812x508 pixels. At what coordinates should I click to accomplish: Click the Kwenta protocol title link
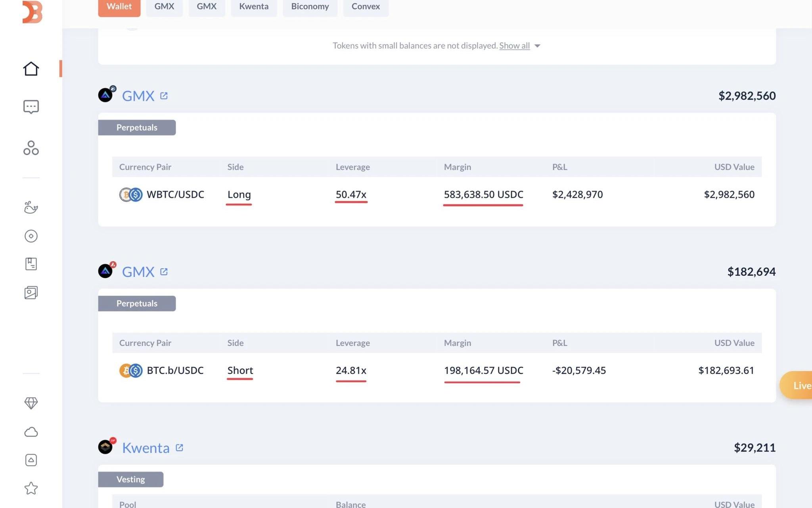click(x=146, y=448)
